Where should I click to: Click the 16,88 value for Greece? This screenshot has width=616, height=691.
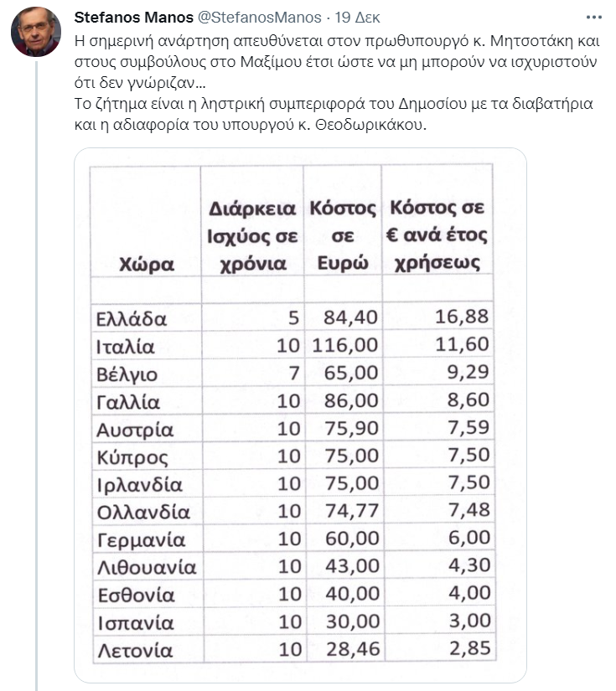point(462,317)
